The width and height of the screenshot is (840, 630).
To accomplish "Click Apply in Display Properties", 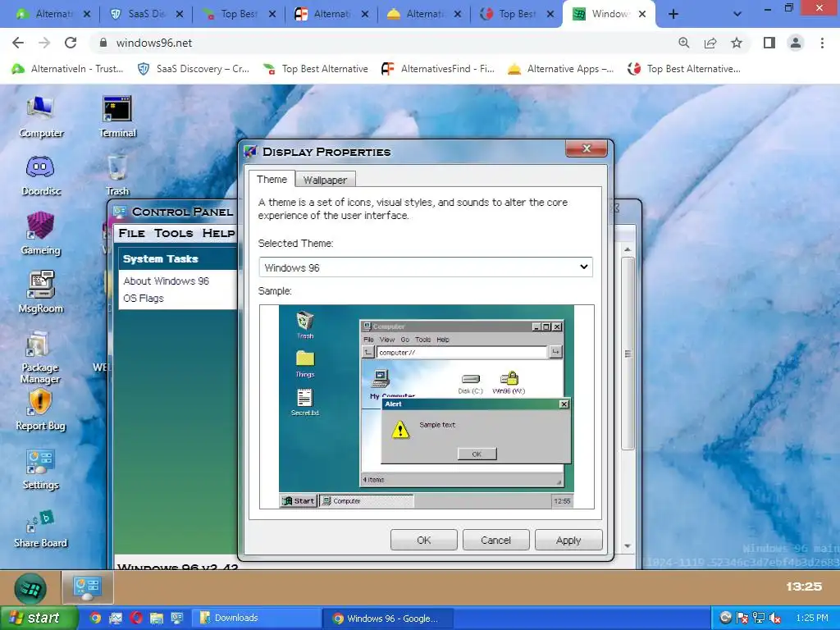I will coord(568,540).
